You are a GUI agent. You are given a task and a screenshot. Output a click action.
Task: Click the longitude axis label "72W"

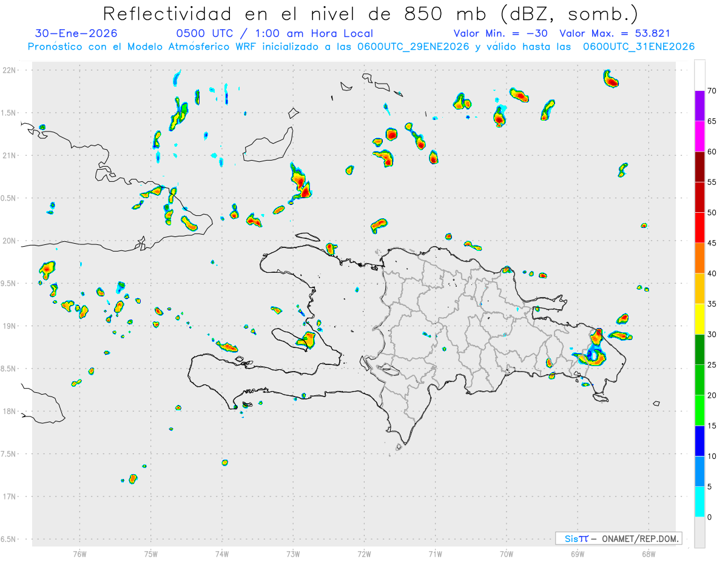pos(364,554)
